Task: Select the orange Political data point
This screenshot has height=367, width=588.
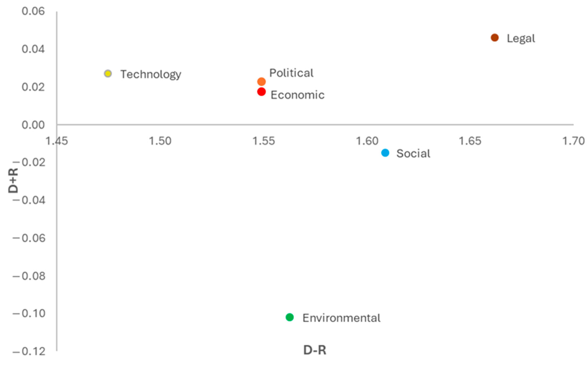Action: (x=261, y=82)
